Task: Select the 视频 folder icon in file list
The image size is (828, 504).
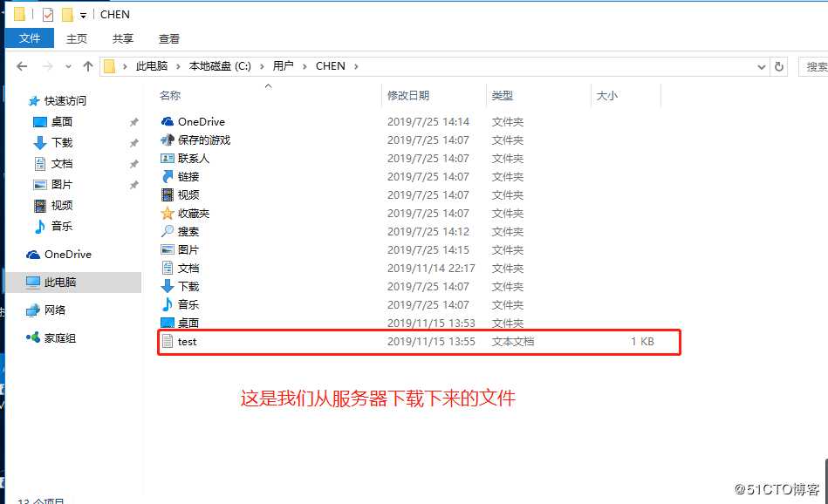Action: pos(168,194)
